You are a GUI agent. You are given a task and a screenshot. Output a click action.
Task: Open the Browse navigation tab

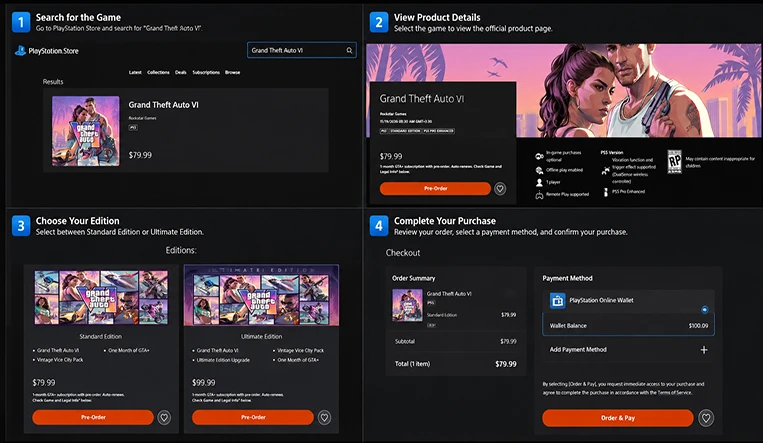coord(233,72)
